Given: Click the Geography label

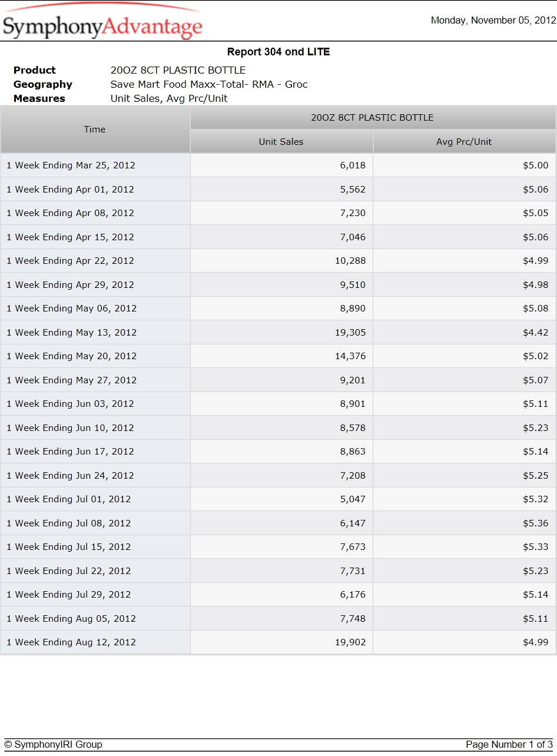Looking at the screenshot, I should click(43, 84).
